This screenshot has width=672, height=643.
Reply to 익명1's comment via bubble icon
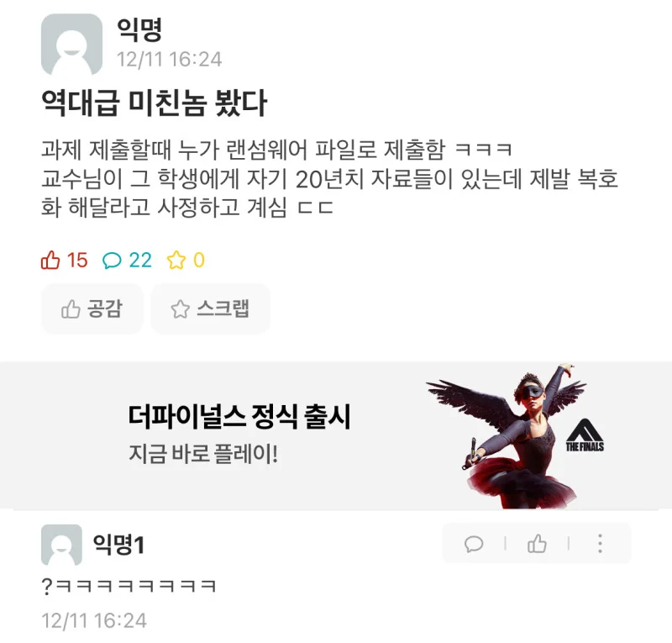[474, 544]
